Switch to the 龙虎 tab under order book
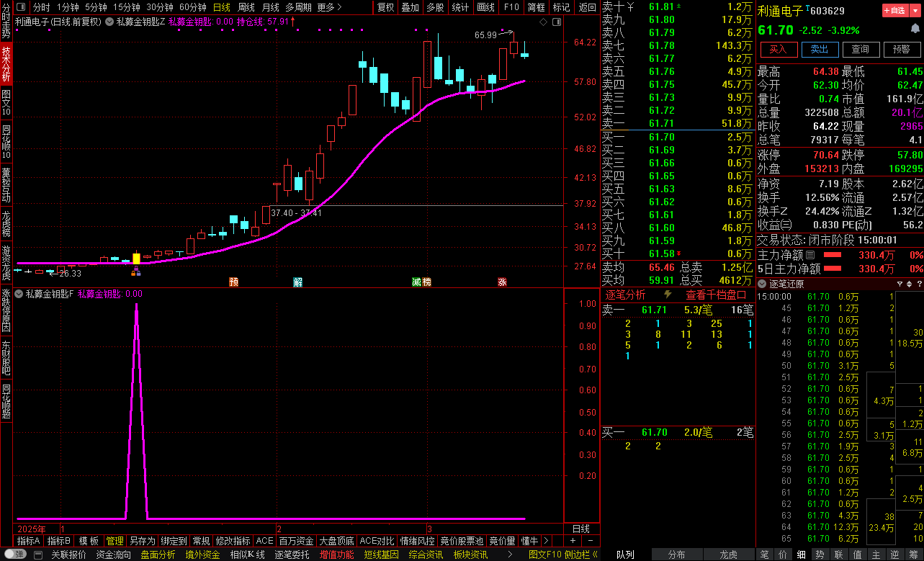Viewport: 924px width, 561px height. (x=729, y=555)
